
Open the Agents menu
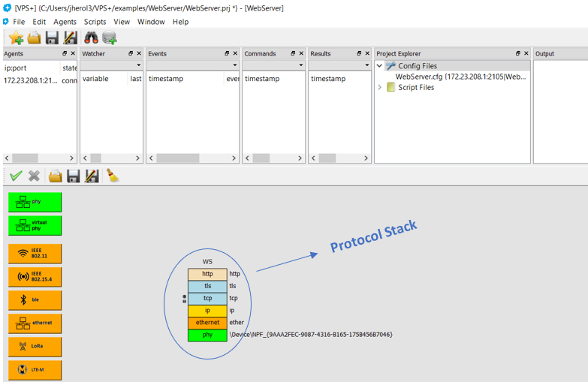65,22
